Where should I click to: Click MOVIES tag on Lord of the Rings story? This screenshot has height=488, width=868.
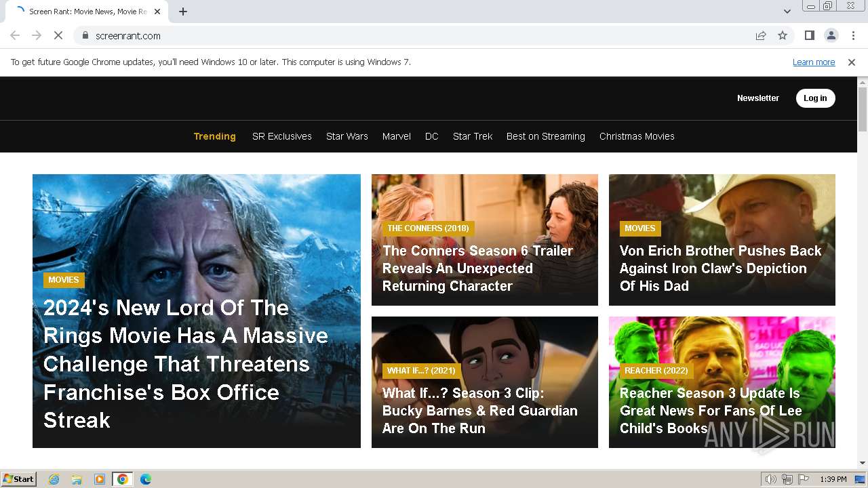point(64,279)
